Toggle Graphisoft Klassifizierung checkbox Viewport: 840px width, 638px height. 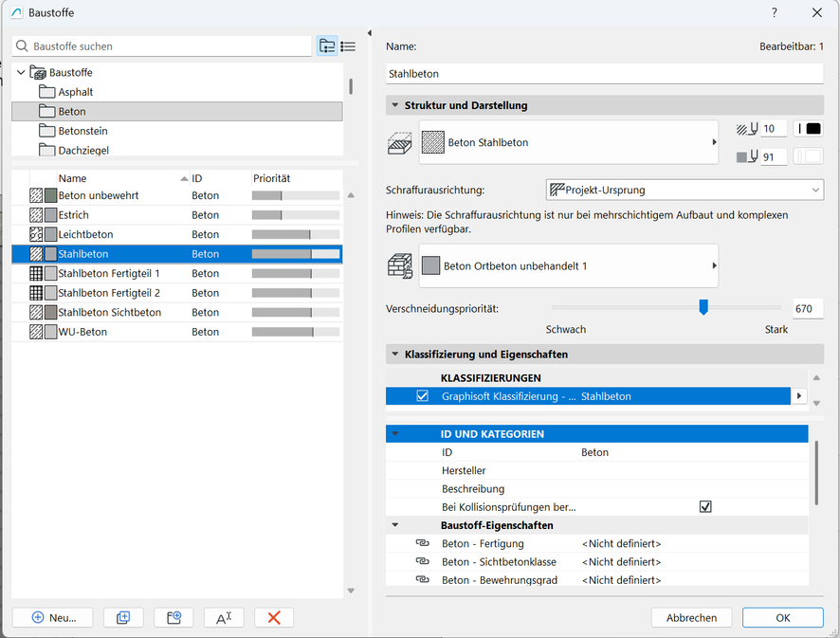click(x=422, y=396)
